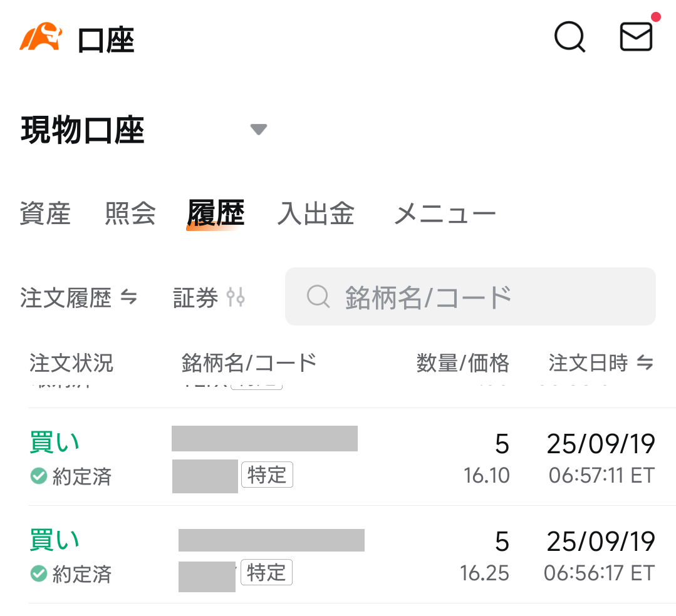
Task: Go to the 照会 tab
Action: click(x=130, y=214)
